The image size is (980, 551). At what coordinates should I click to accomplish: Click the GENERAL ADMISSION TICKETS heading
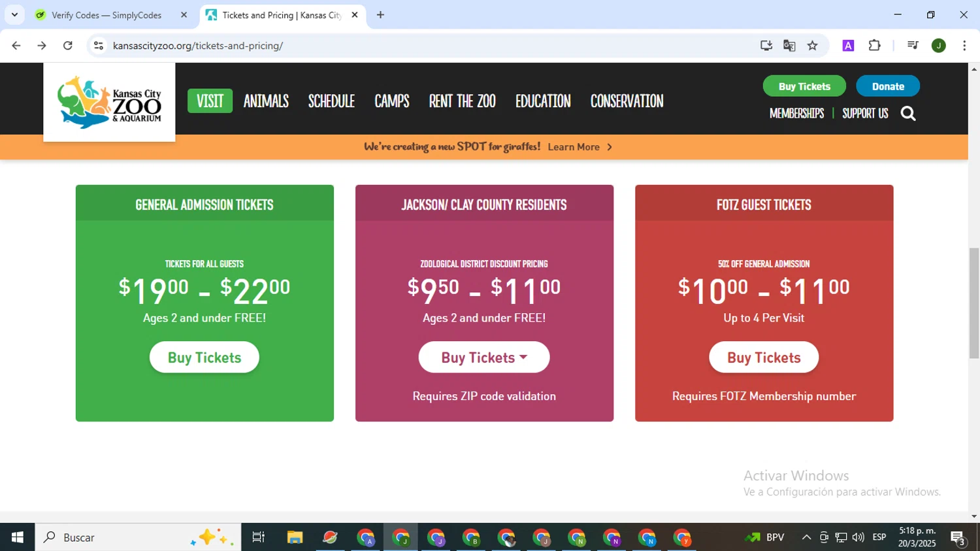tap(204, 205)
